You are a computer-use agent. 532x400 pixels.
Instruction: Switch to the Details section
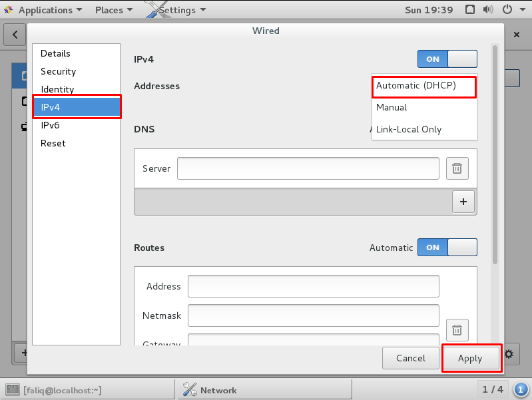click(x=77, y=53)
